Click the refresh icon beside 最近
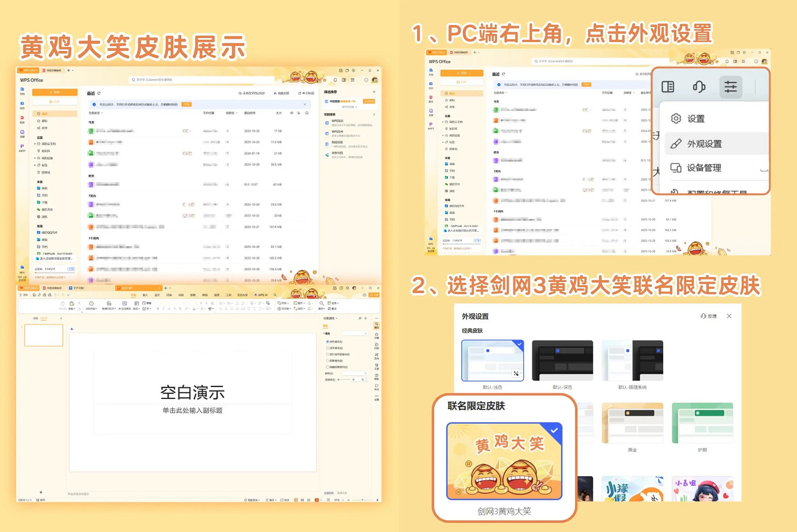 [x=99, y=93]
